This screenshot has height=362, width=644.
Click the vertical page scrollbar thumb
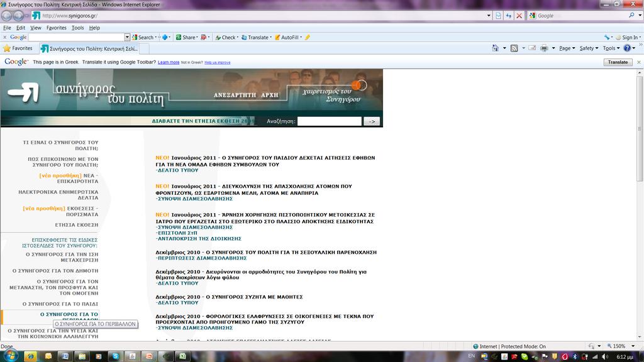(640, 128)
